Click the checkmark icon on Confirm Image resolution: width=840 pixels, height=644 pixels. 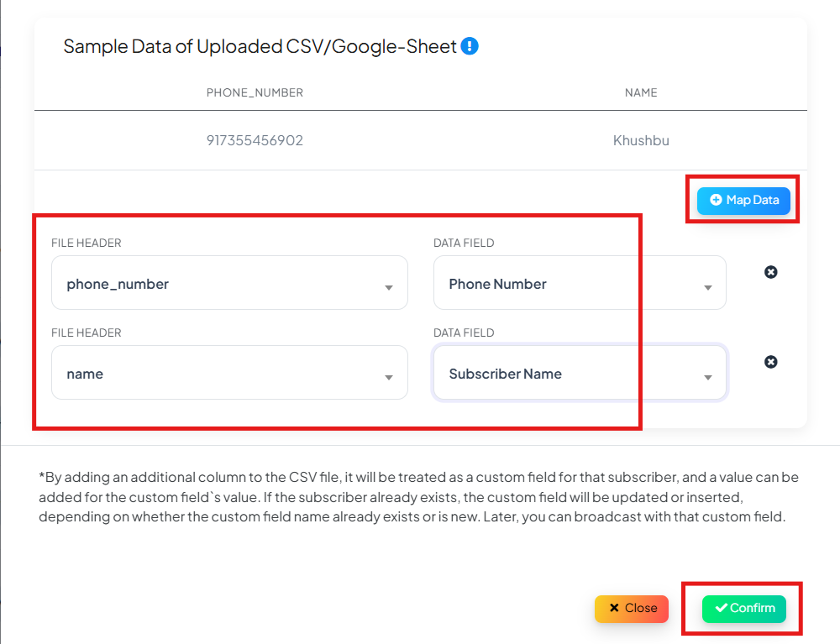click(x=721, y=608)
